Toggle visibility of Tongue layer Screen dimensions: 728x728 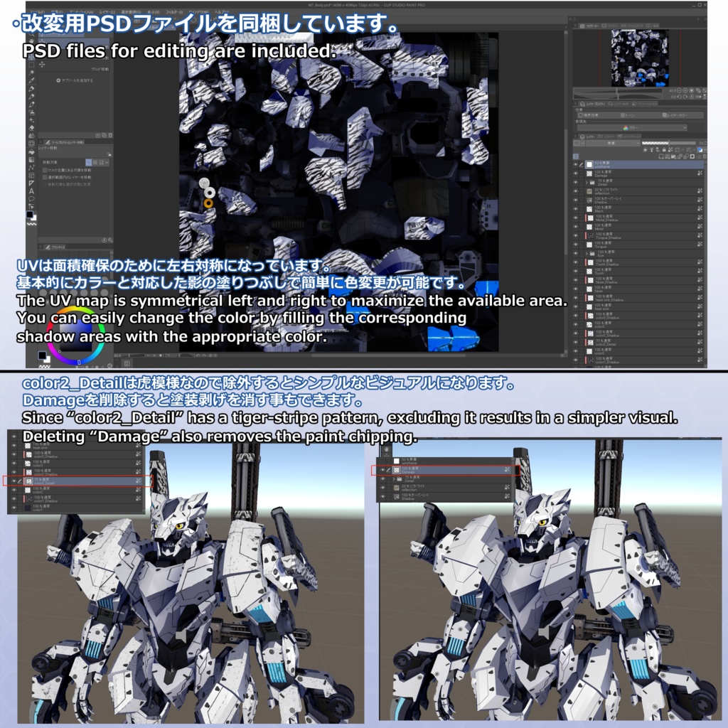click(576, 245)
